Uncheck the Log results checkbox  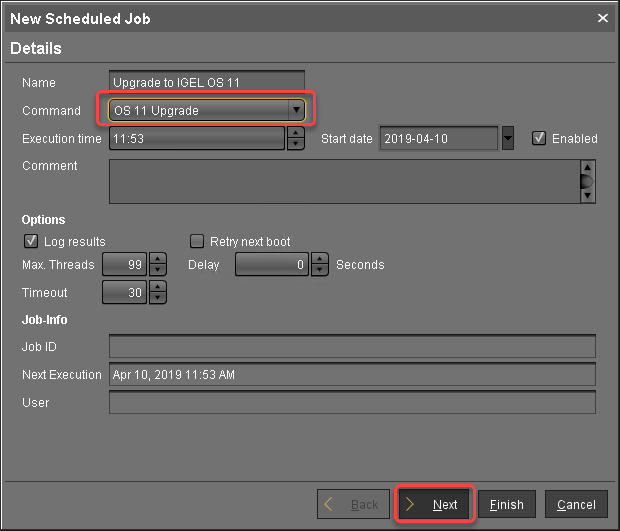point(30,241)
